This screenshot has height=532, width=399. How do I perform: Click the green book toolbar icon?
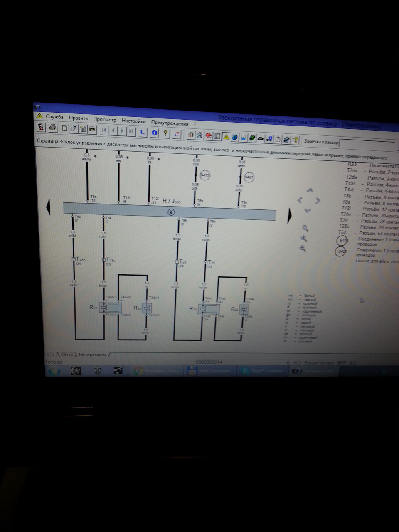[x=252, y=138]
